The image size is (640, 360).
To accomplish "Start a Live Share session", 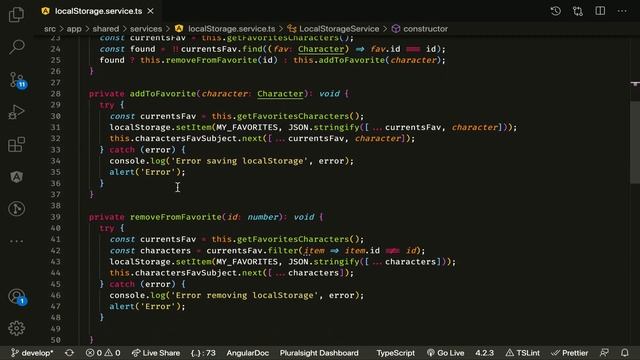I will click(x=156, y=353).
